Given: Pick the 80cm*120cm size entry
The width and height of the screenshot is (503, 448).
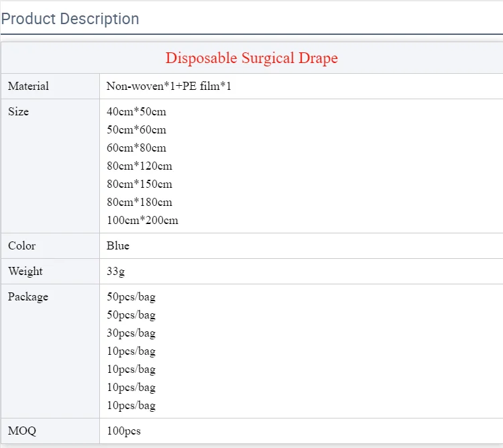Looking at the screenshot, I should [139, 166].
